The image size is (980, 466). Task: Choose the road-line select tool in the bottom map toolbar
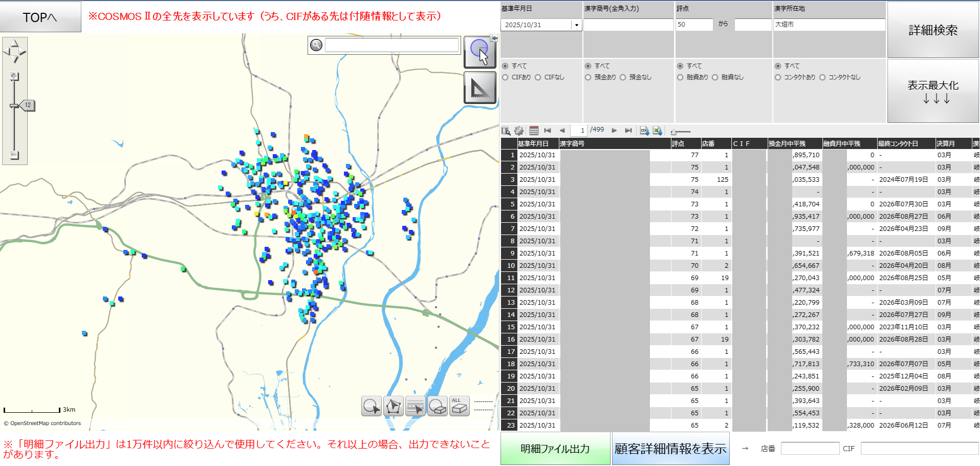[416, 406]
